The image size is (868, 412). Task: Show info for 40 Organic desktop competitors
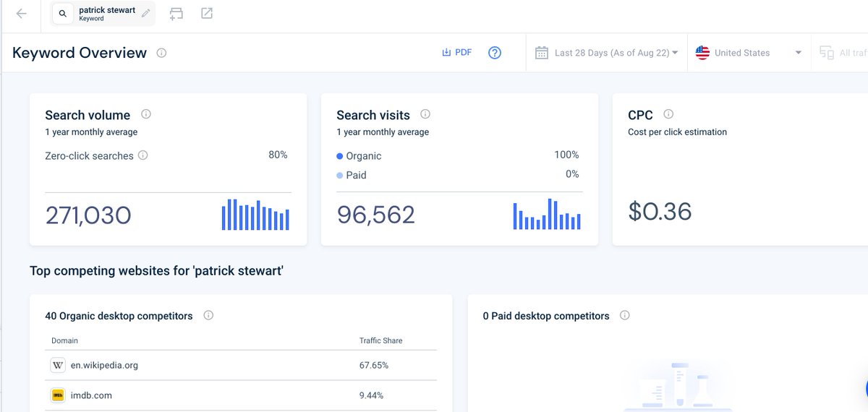click(x=208, y=316)
